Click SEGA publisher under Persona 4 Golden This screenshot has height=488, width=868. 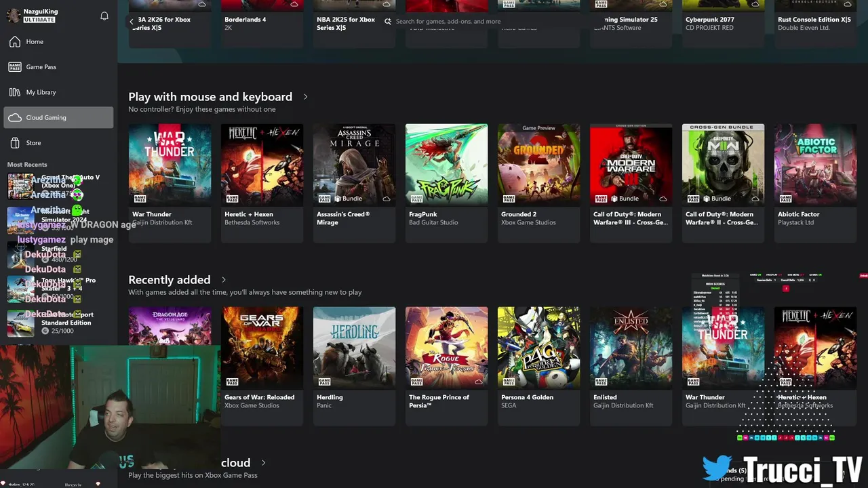pyautogui.click(x=509, y=406)
